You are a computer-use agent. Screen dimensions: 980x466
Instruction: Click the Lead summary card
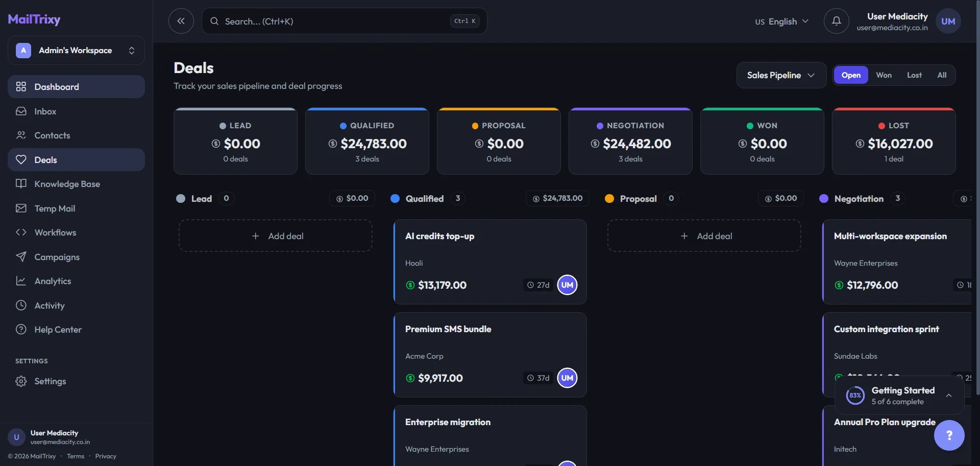(235, 142)
